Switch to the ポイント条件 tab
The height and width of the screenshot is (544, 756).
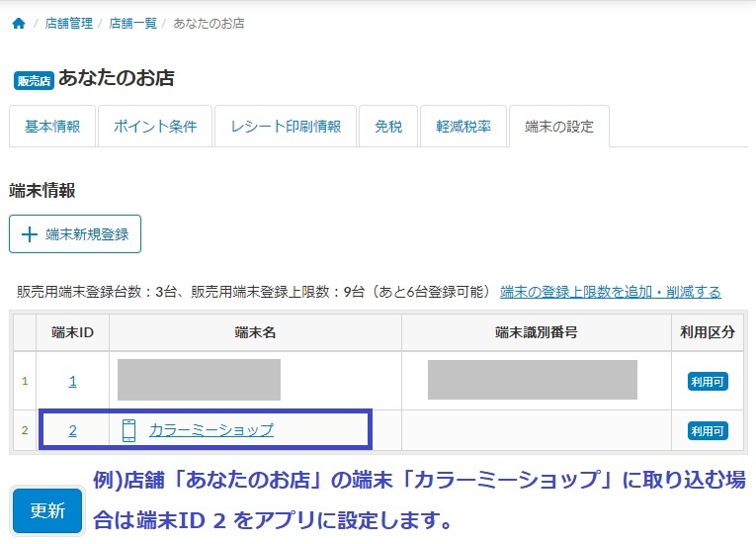(155, 127)
